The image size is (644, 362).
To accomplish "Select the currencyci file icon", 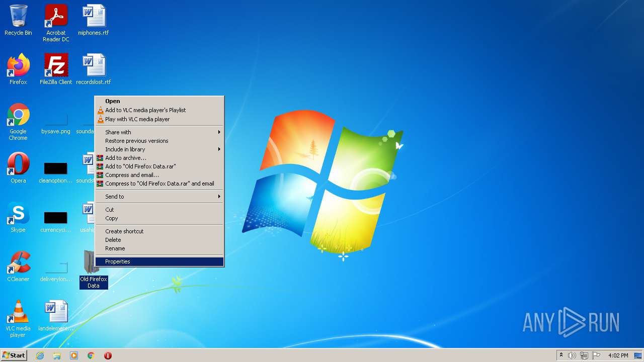I will click(x=56, y=221).
